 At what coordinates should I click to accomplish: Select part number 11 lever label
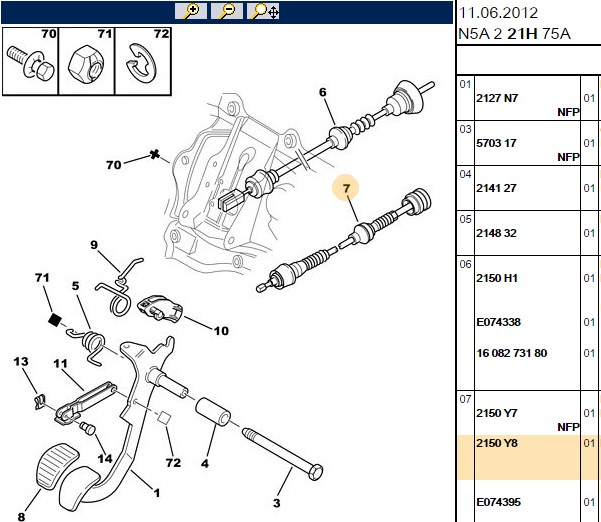[60, 363]
